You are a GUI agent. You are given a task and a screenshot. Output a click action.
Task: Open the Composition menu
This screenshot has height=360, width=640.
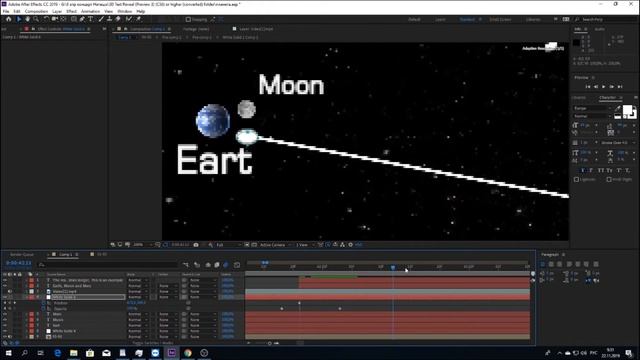click(x=36, y=11)
